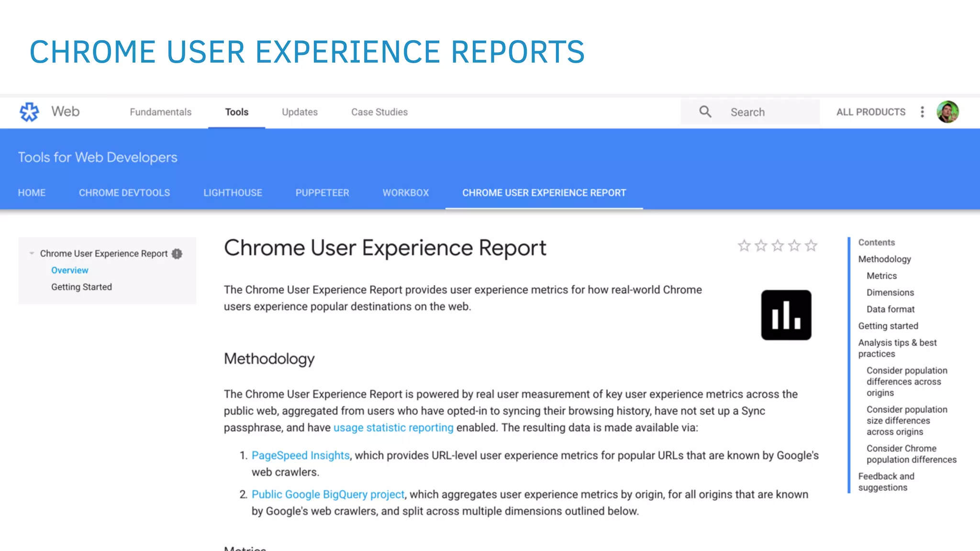This screenshot has height=551, width=980.
Task: Click the Search input field
Action: (750, 112)
